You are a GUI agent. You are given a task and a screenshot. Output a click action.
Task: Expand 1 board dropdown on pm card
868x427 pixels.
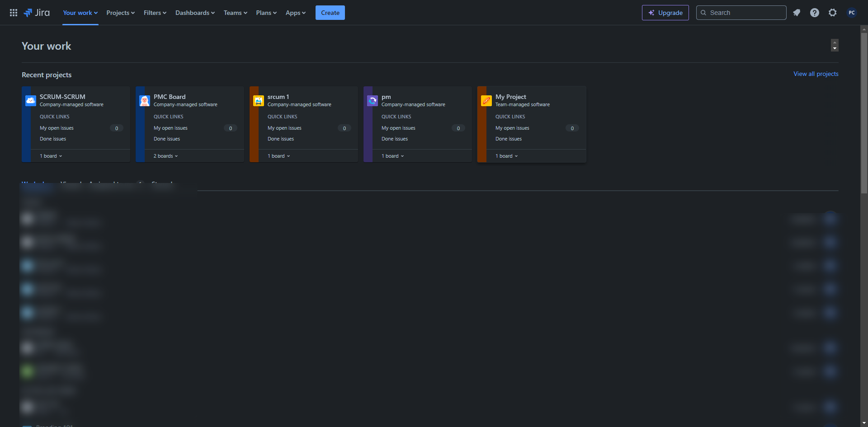tap(393, 156)
